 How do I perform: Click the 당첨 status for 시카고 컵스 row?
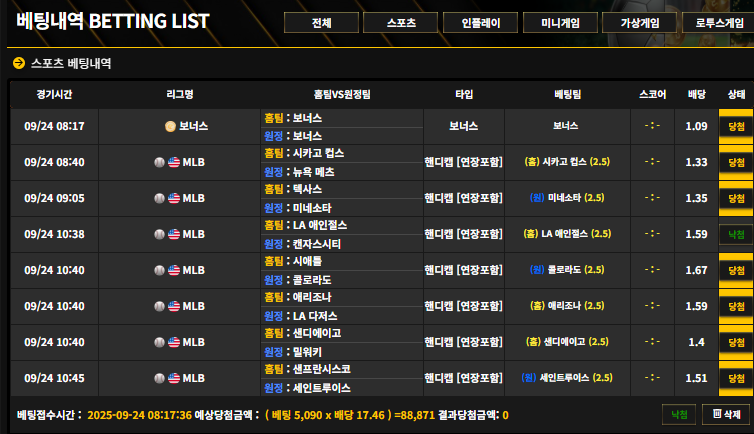[736, 162]
